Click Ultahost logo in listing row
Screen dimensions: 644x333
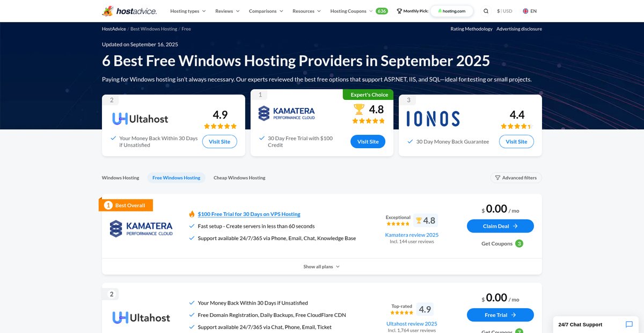141,317
